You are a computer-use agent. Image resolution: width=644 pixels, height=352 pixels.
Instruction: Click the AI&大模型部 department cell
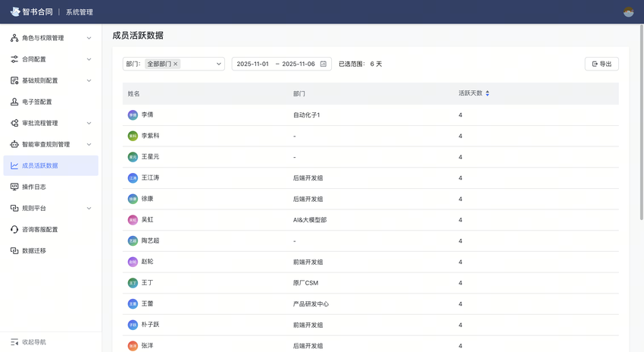[310, 220]
